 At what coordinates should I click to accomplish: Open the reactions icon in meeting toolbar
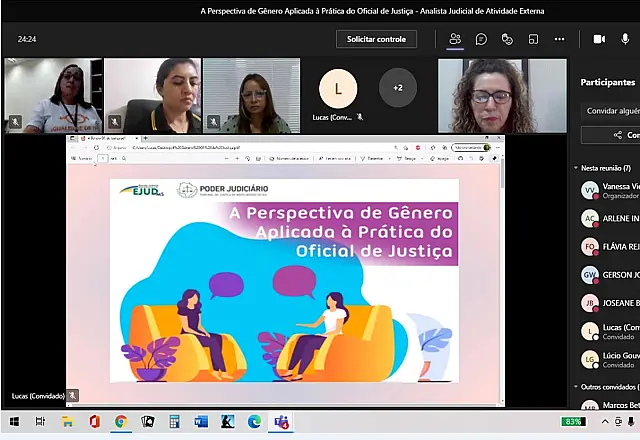pyautogui.click(x=507, y=39)
